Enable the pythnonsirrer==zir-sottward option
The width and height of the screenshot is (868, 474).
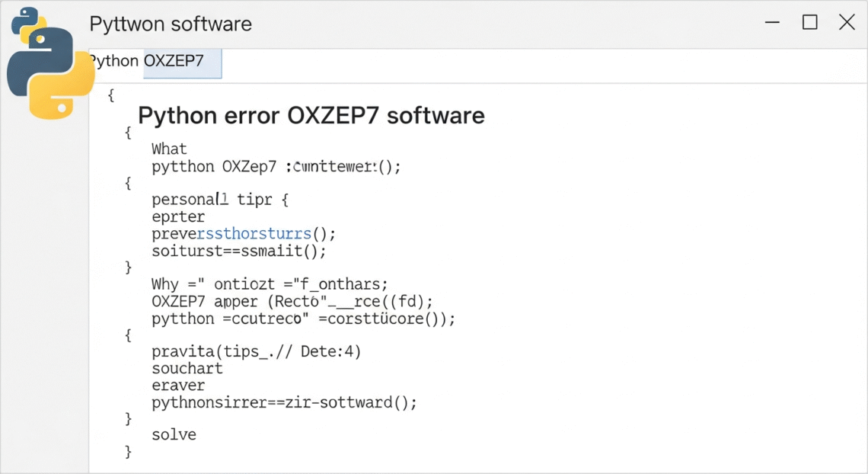click(x=284, y=402)
